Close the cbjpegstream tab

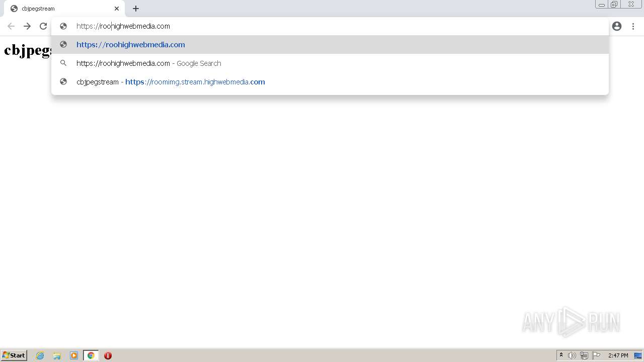pyautogui.click(x=117, y=9)
